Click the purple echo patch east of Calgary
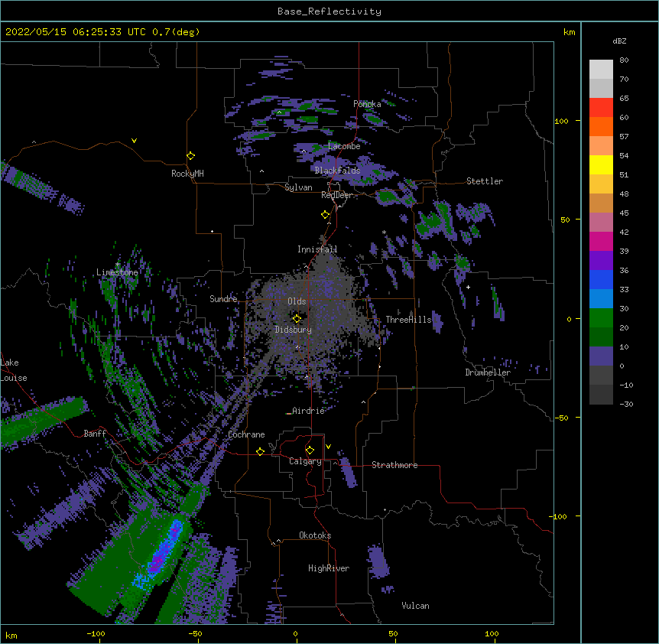Screen dimensions: 659x644 click(348, 472)
